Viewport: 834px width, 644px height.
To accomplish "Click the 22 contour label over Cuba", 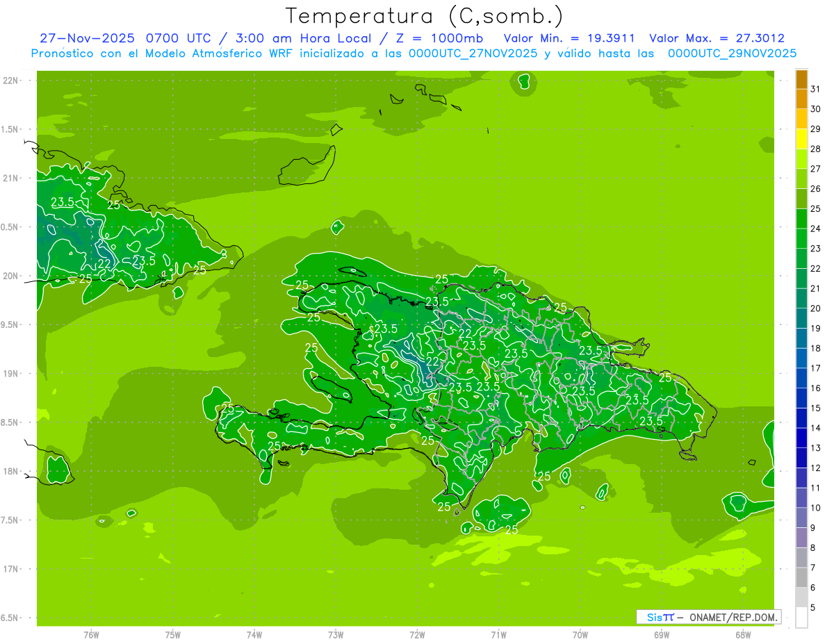I will [104, 263].
